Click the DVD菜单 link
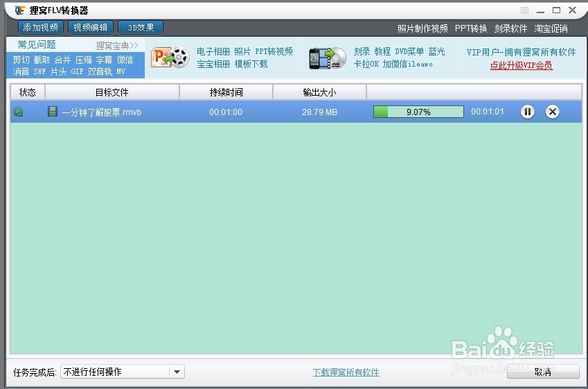 tap(410, 51)
